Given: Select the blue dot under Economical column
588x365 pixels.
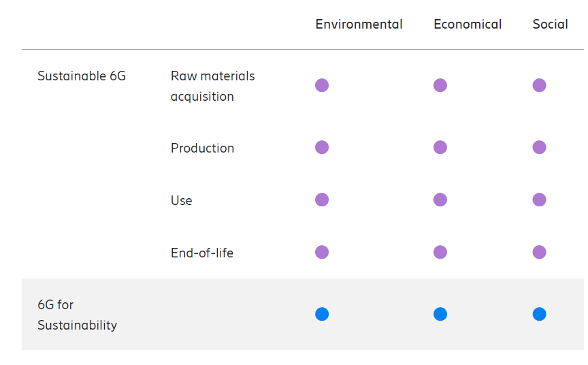Looking at the screenshot, I should (x=440, y=314).
